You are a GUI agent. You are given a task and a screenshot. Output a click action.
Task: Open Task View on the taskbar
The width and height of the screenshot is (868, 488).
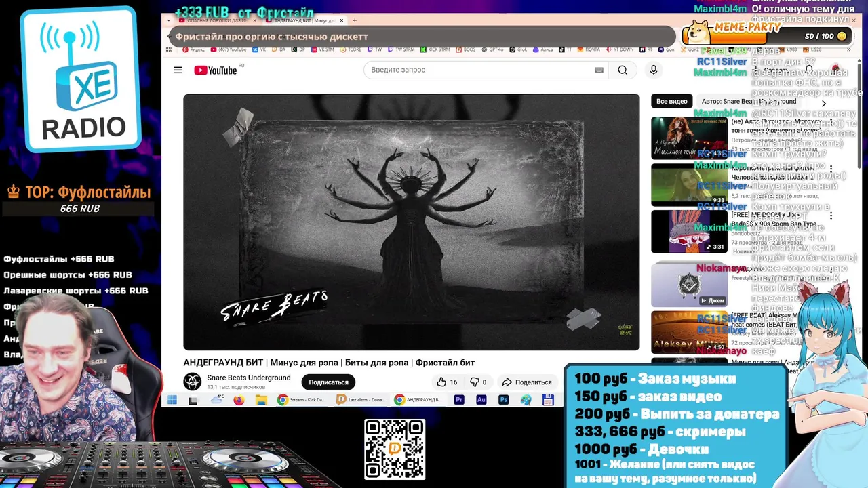(x=193, y=400)
